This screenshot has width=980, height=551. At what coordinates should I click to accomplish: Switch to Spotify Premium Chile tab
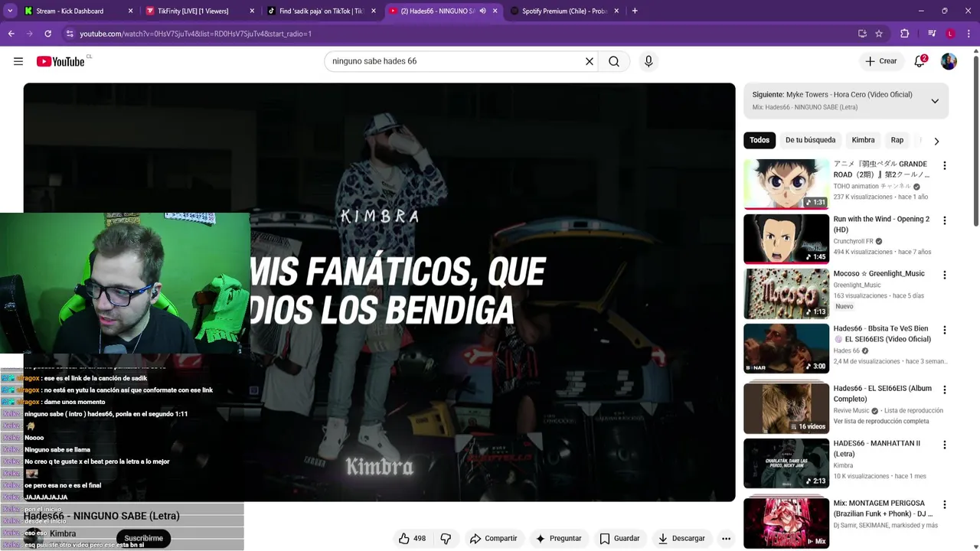[564, 11]
